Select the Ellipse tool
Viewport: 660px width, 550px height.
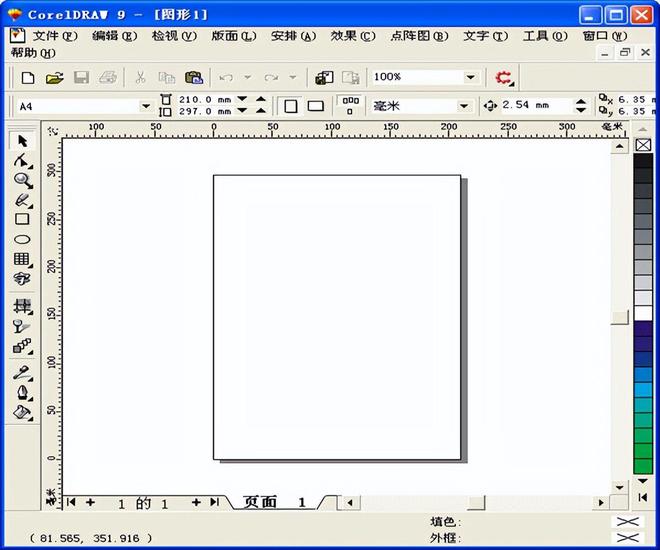click(22, 240)
